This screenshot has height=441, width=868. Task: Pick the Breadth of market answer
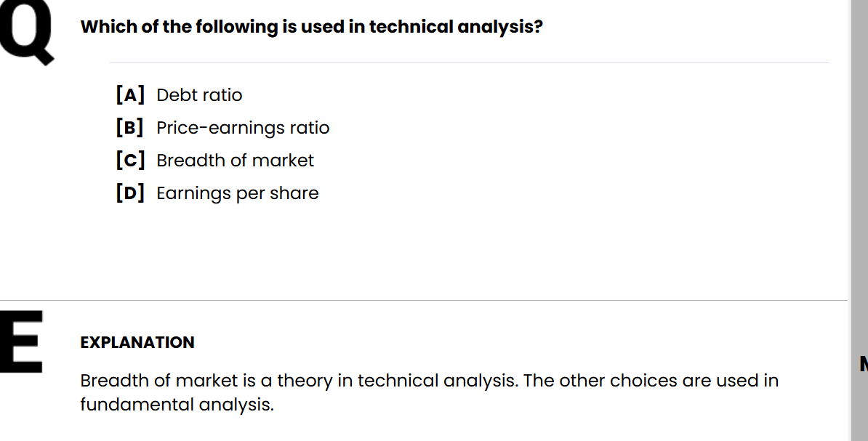click(235, 161)
